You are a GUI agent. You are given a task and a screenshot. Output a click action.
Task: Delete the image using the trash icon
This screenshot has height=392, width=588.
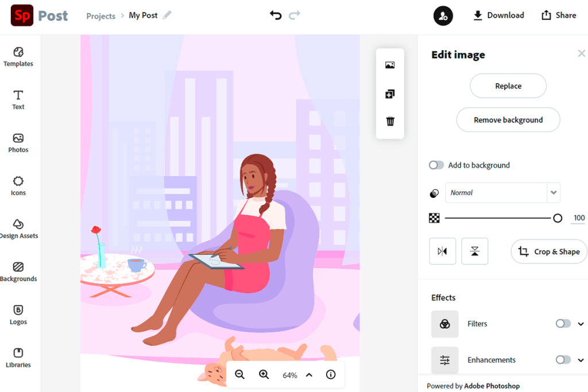(x=390, y=121)
